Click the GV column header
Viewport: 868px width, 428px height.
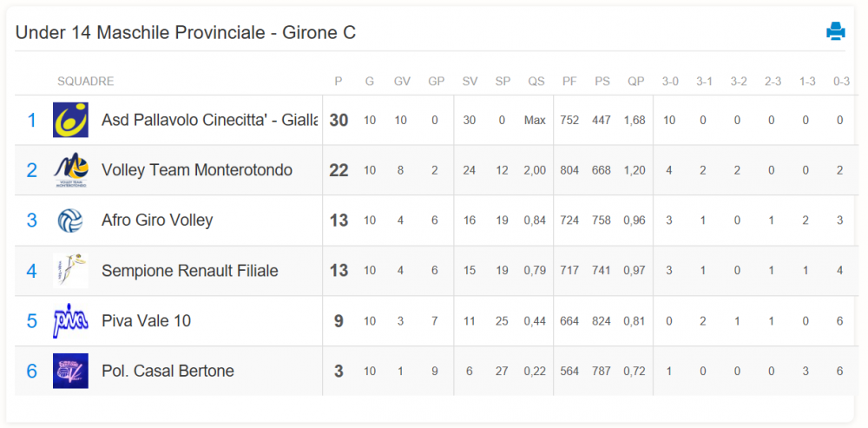point(402,82)
